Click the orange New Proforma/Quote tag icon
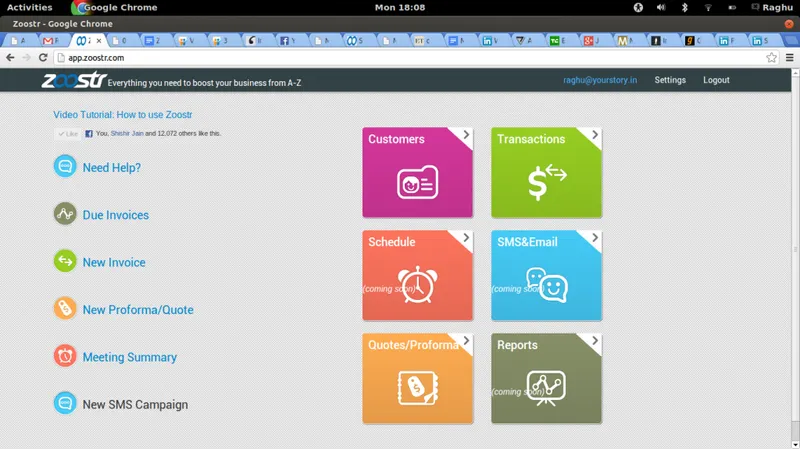Viewport: 800px width, 449px height. pos(65,309)
